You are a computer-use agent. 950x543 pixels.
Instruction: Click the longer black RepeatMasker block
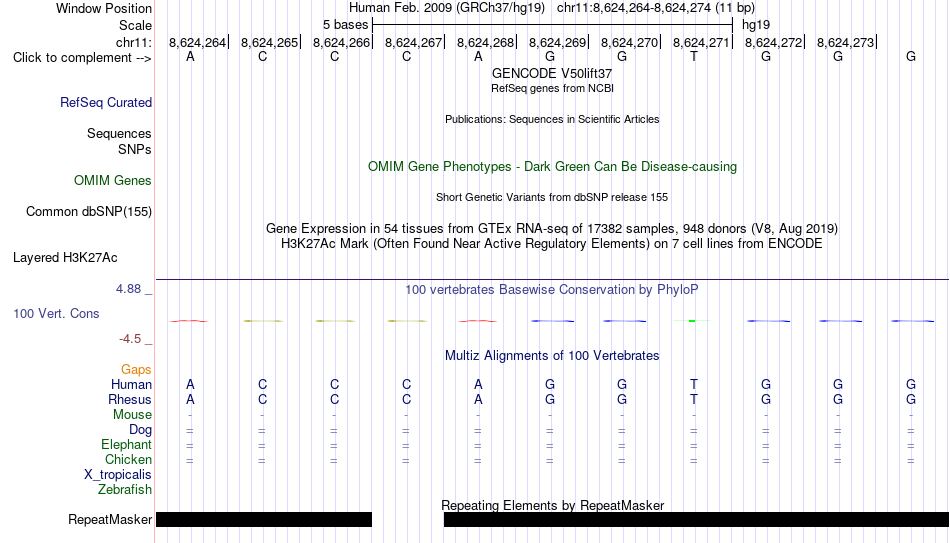click(x=697, y=519)
